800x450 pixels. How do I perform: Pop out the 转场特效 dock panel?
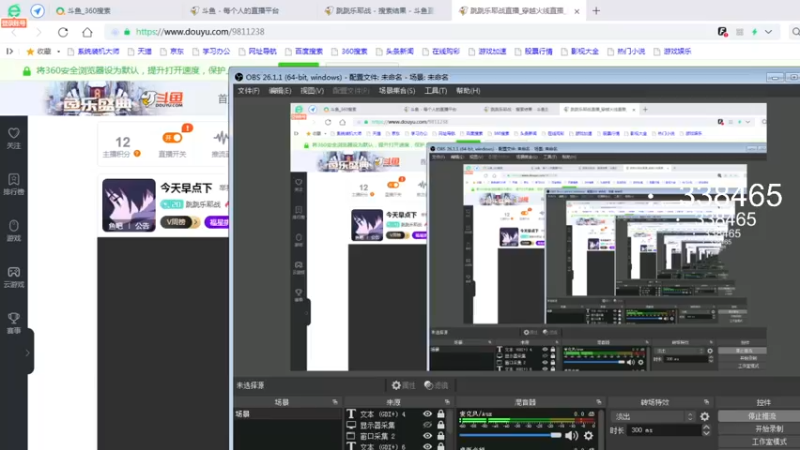click(x=706, y=402)
